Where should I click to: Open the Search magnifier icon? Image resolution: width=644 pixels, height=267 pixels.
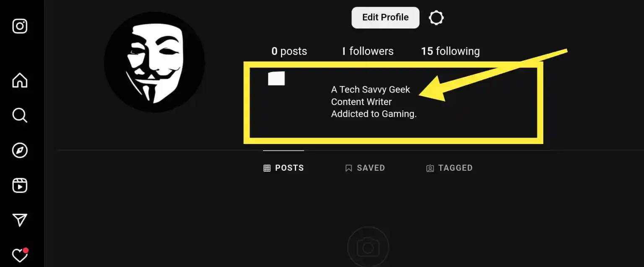tap(20, 115)
